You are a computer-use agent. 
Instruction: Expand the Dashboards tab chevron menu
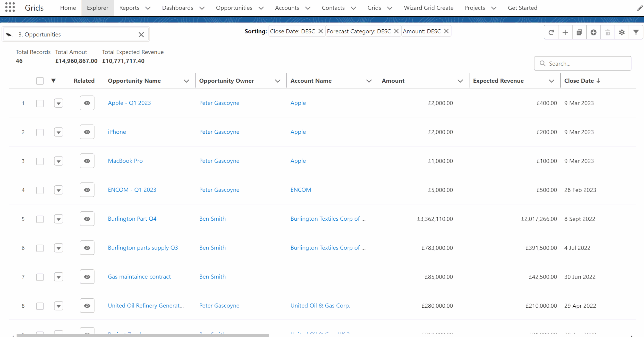(x=202, y=8)
